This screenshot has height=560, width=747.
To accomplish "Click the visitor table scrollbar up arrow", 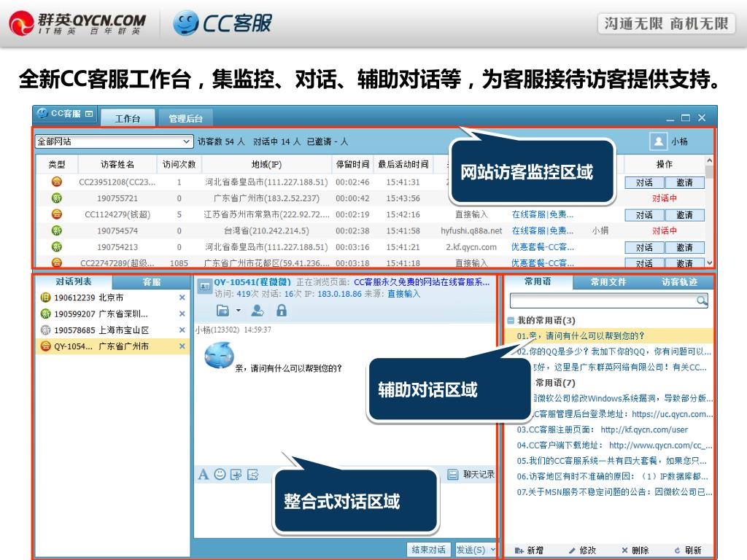I will [709, 161].
